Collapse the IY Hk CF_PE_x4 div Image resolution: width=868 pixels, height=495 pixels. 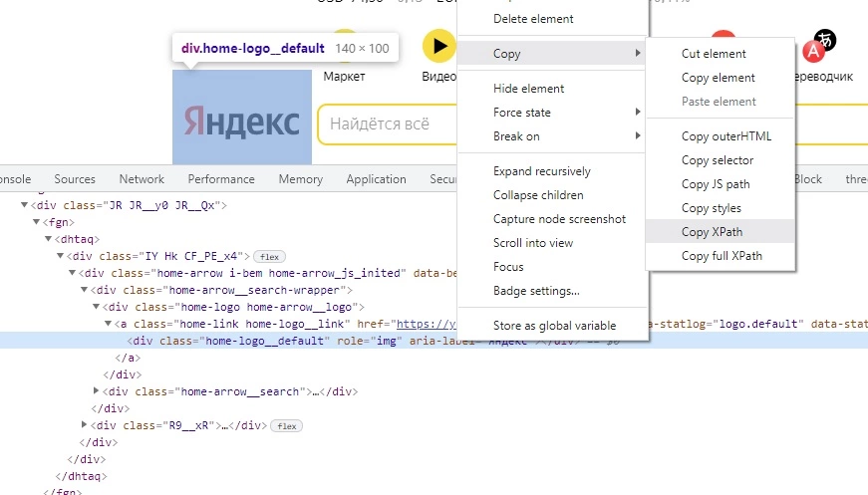click(x=61, y=256)
